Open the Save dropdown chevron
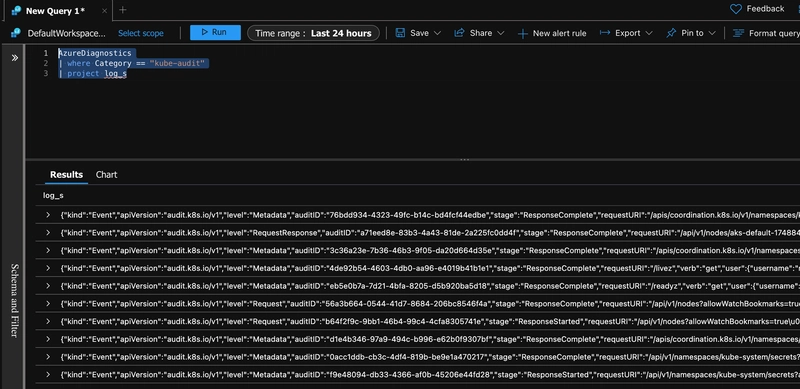 click(437, 33)
